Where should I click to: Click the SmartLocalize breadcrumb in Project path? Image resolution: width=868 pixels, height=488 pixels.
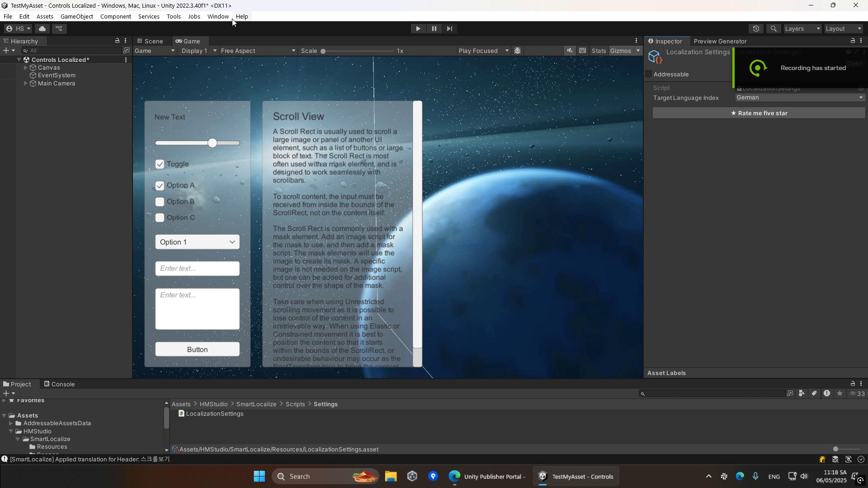(256, 404)
